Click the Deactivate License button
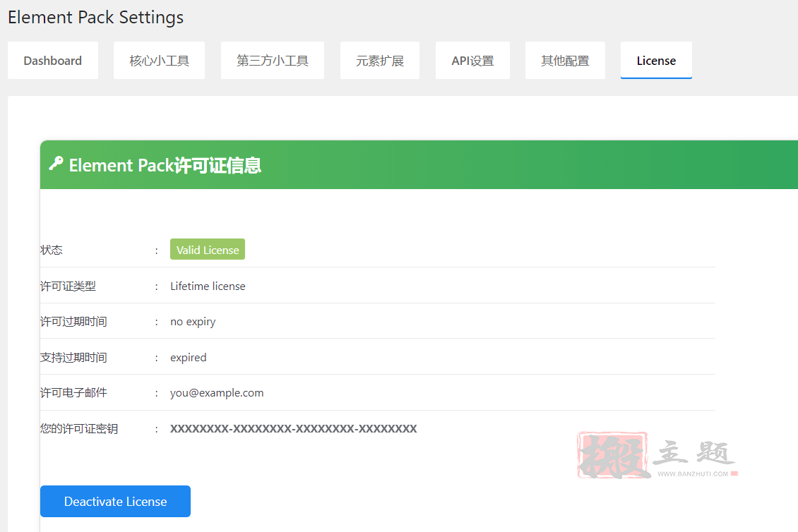 pyautogui.click(x=116, y=502)
